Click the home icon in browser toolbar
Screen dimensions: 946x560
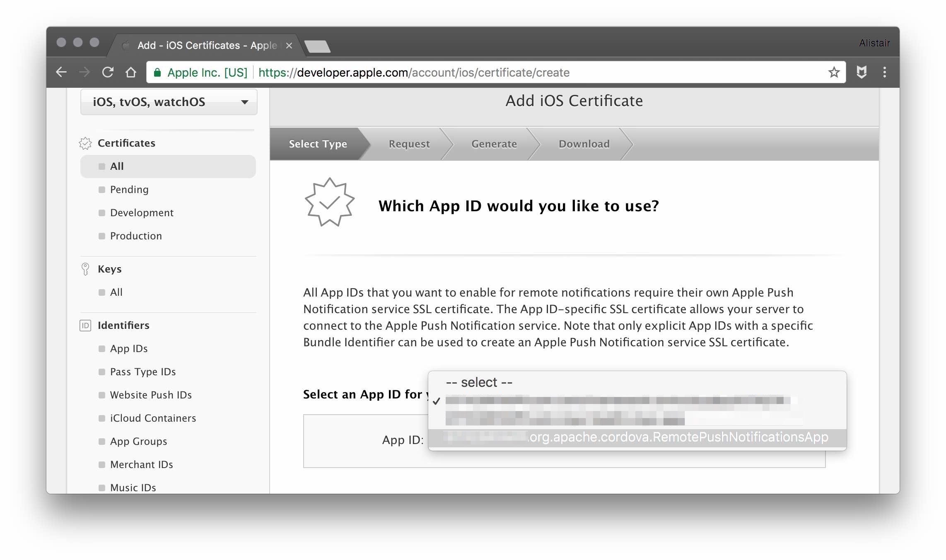[130, 72]
